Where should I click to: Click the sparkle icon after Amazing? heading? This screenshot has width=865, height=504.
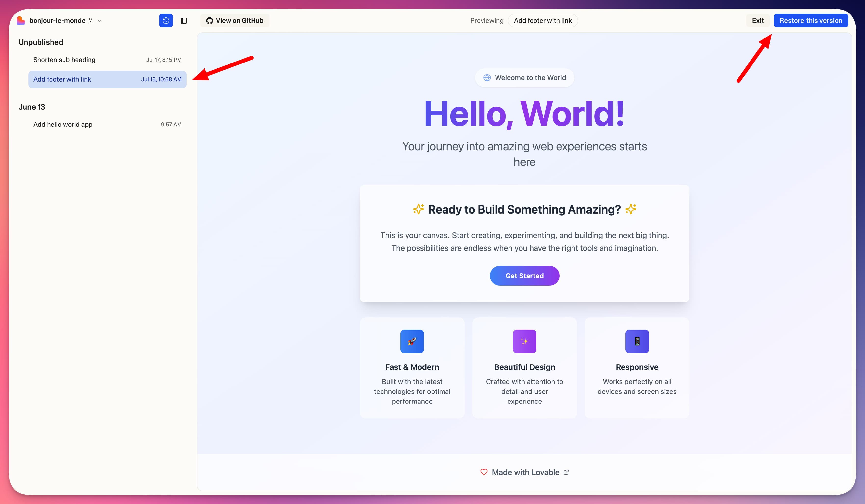click(631, 209)
